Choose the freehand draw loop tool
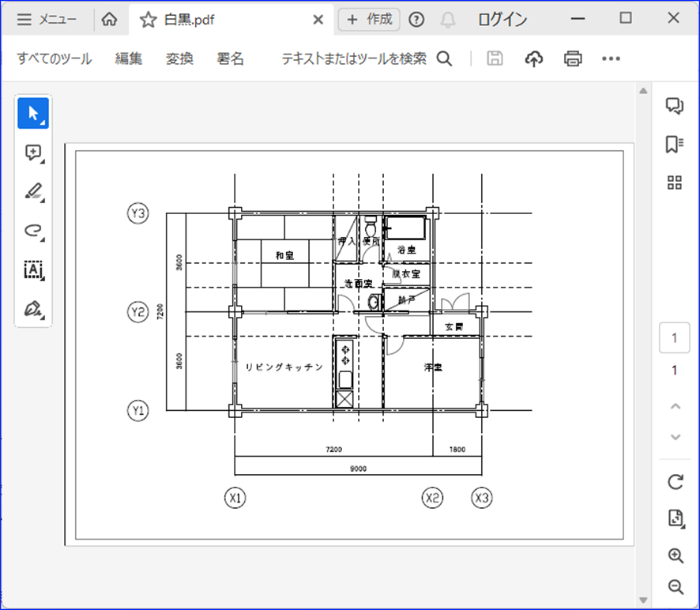Screen dimensions: 700x610 33,231
